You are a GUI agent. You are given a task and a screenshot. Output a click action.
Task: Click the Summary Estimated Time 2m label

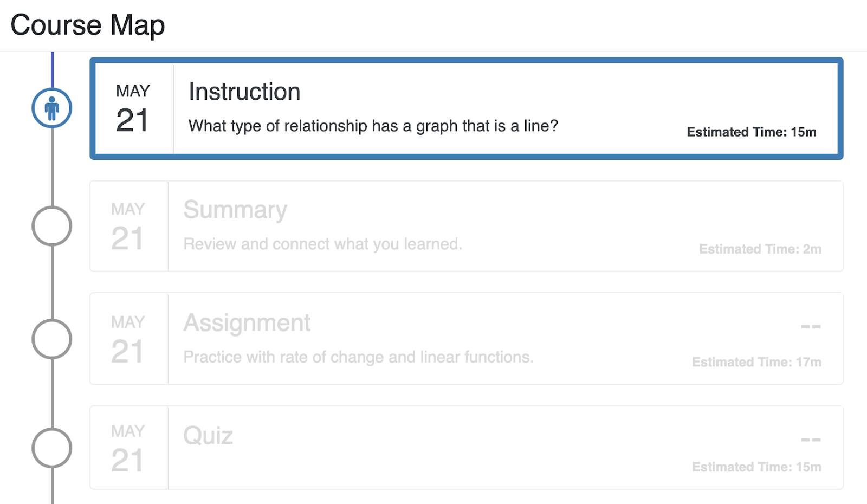pyautogui.click(x=760, y=249)
